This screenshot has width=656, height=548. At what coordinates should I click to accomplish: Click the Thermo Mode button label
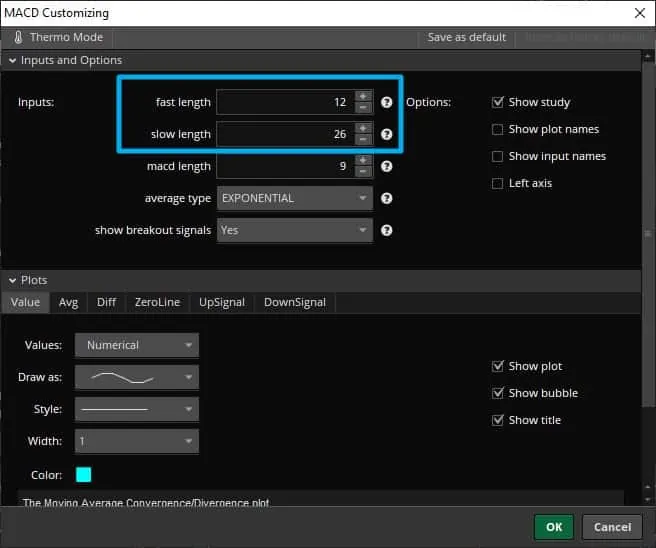pyautogui.click(x=67, y=37)
